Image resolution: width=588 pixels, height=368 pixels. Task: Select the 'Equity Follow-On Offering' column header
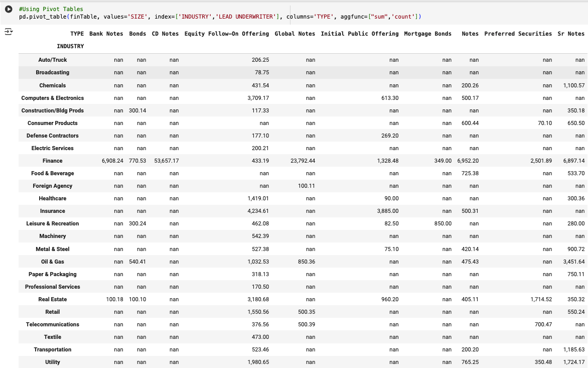click(x=226, y=34)
